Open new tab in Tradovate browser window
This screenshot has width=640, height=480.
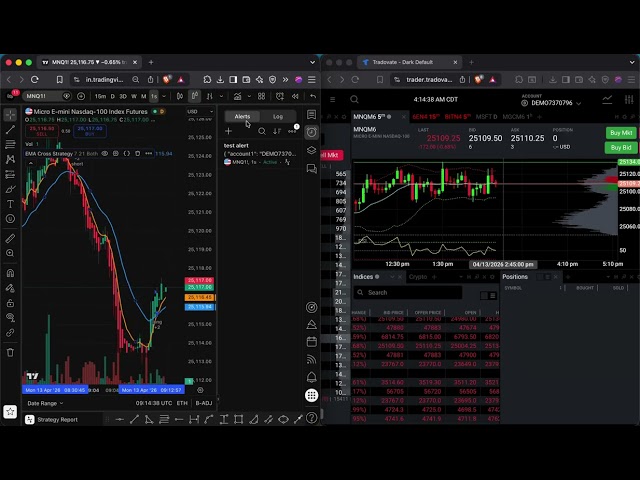(x=471, y=62)
